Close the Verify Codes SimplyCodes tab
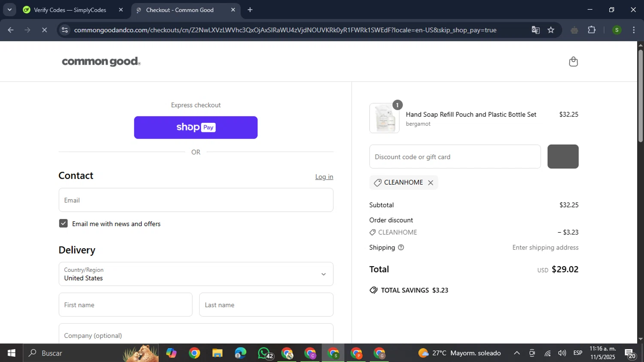The height and width of the screenshot is (362, 644). point(121,10)
